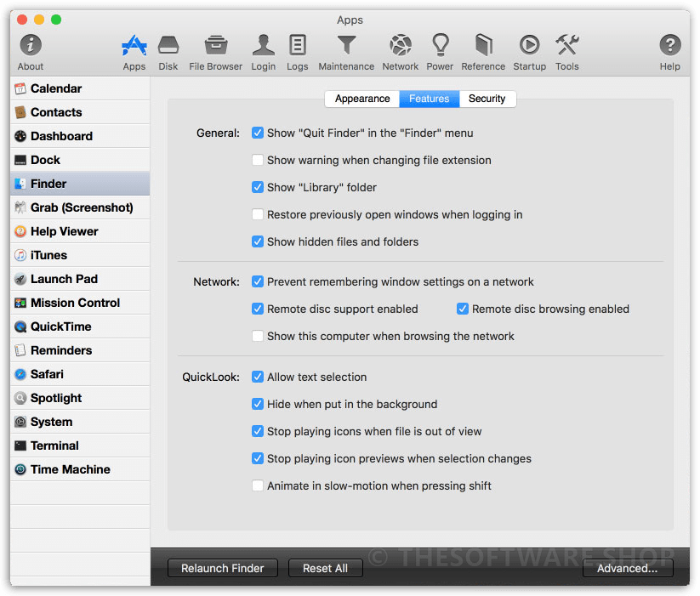Click the Relaunch Finder button
This screenshot has width=700, height=596.
(222, 568)
